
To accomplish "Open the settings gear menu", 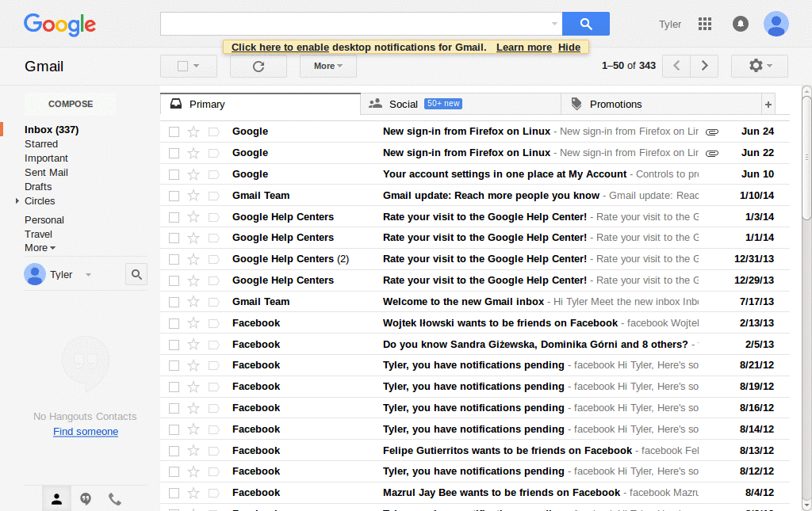I will 760,66.
